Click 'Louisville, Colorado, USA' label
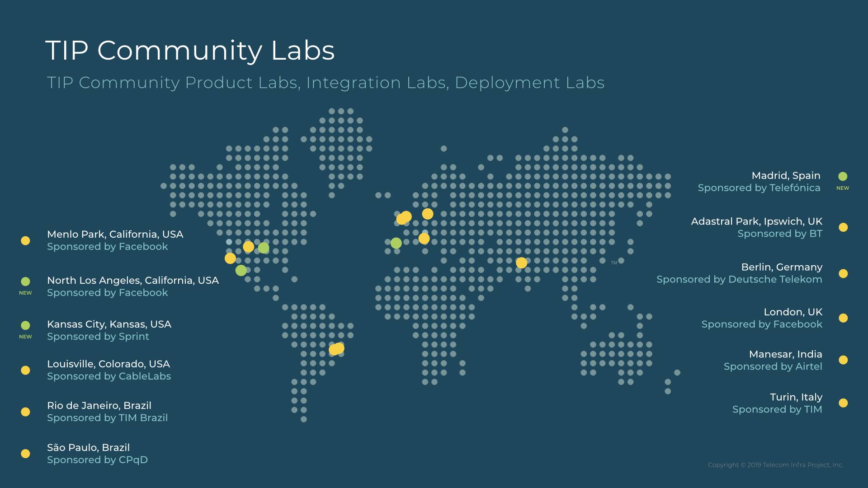Viewport: 868px width, 488px height. pos(108,364)
